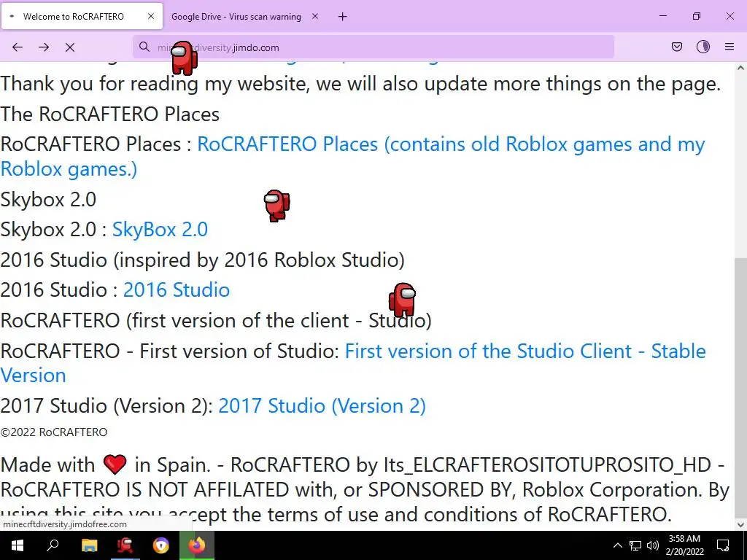The image size is (747, 560).
Task: Open the lock-shield app on taskbar
Action: (161, 545)
